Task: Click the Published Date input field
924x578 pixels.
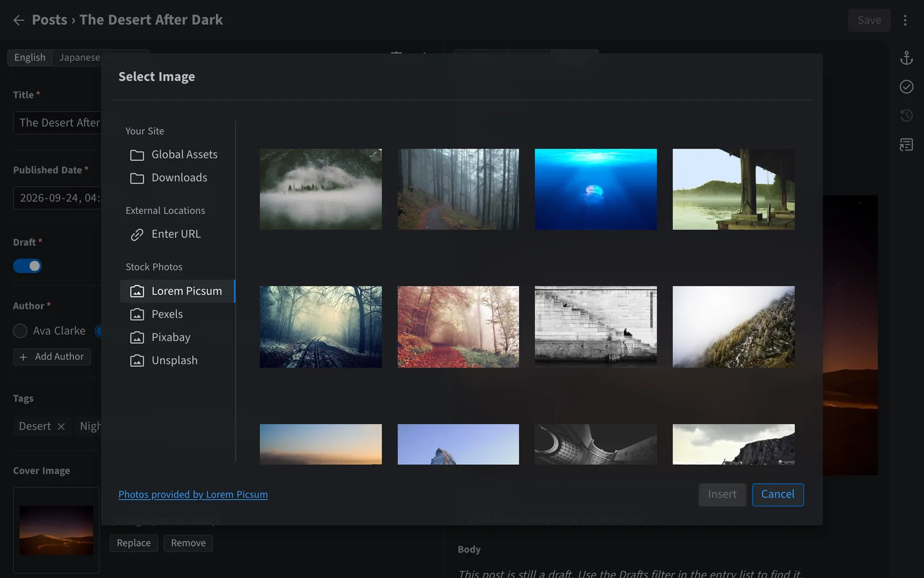Action: (58, 198)
